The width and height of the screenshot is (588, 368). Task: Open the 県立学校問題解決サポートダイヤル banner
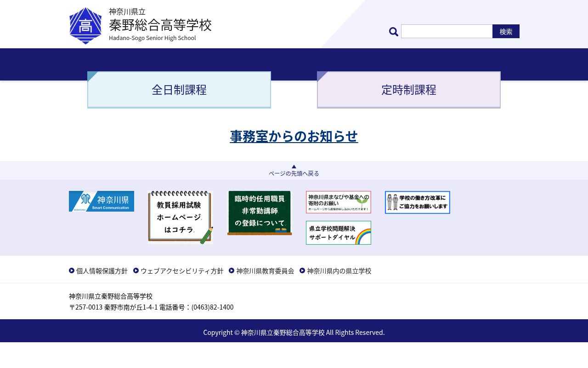[339, 233]
